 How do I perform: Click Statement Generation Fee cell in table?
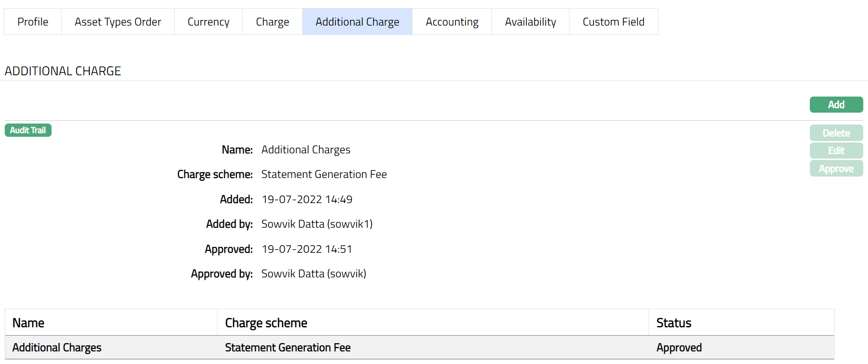pyautogui.click(x=288, y=347)
